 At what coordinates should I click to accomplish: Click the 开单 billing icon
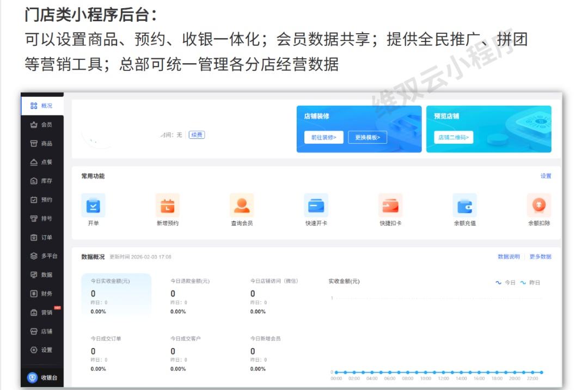[93, 206]
